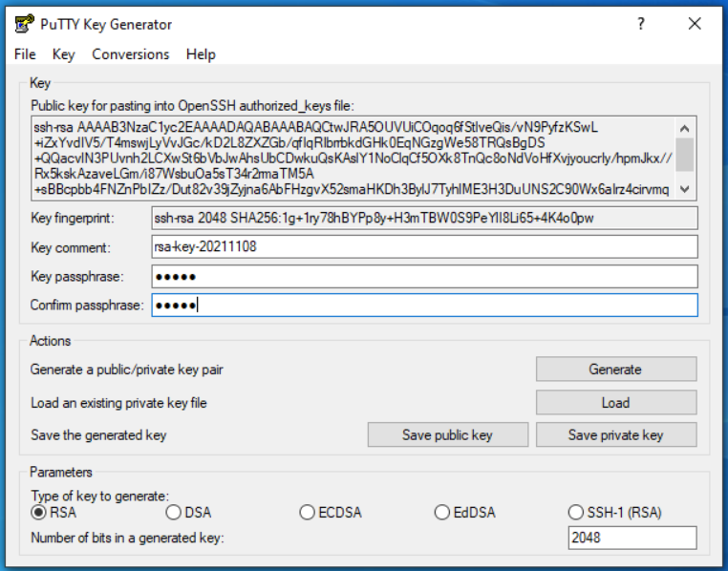
Task: Click the question mark help button
Action: 641,25
